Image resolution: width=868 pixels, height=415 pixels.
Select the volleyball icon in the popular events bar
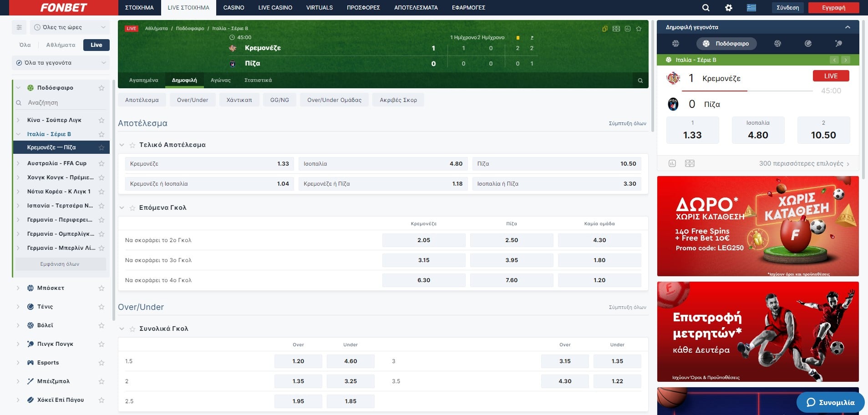pyautogui.click(x=777, y=44)
